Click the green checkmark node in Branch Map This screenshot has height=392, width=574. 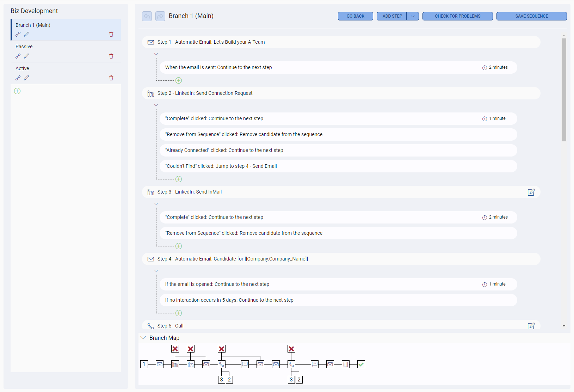click(361, 364)
